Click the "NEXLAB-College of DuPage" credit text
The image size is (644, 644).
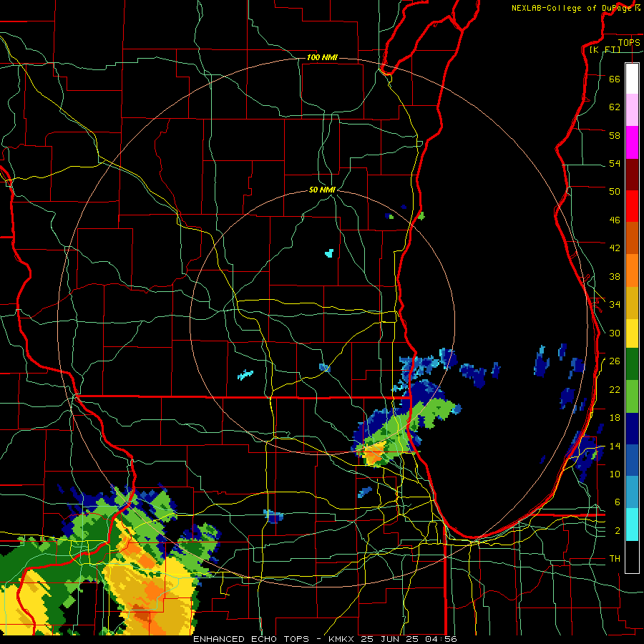click(x=572, y=8)
